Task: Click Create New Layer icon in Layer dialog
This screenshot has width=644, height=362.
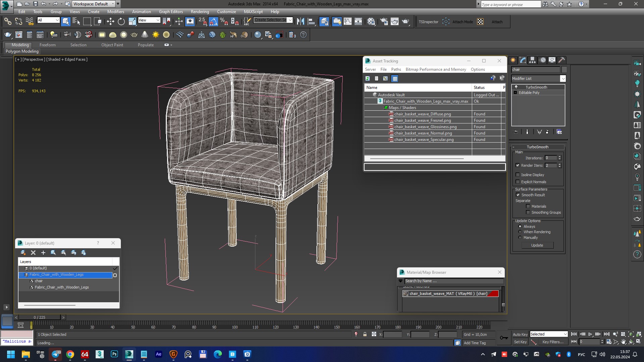Action: click(23, 253)
